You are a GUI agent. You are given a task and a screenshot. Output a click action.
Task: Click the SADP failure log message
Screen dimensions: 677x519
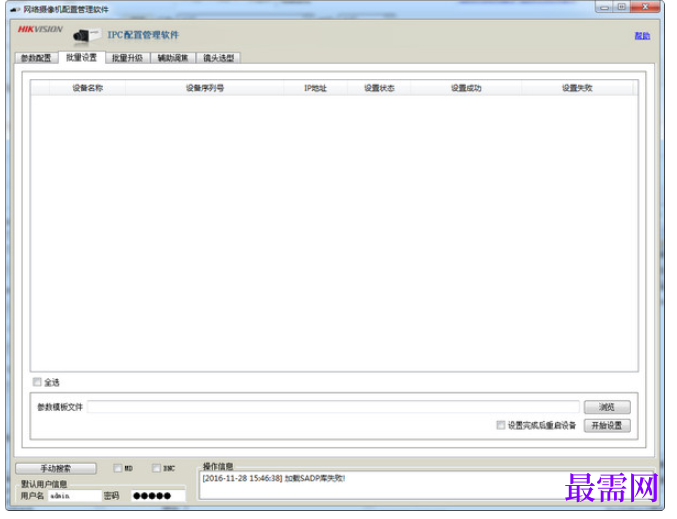coord(274,478)
